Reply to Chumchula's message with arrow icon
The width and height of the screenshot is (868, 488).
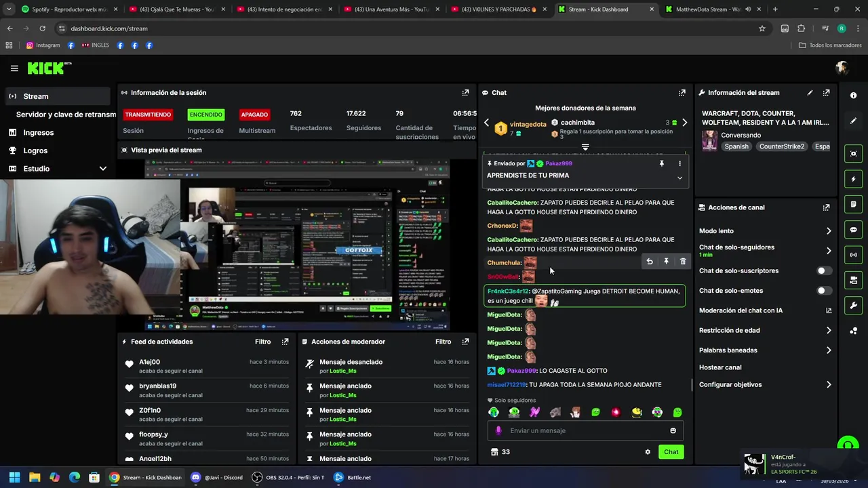click(x=650, y=262)
